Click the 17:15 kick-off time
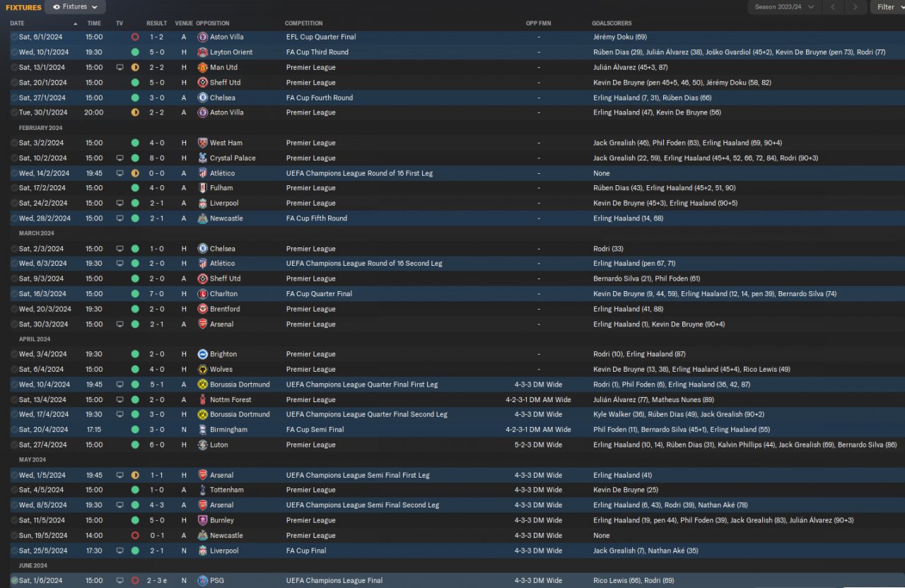Viewport: 905px width, 588px height. [x=94, y=430]
